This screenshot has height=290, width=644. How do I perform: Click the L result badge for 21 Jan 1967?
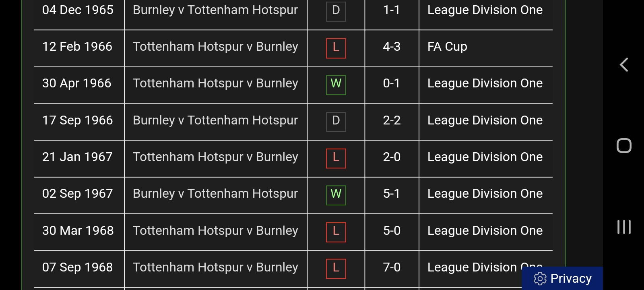[x=336, y=158]
